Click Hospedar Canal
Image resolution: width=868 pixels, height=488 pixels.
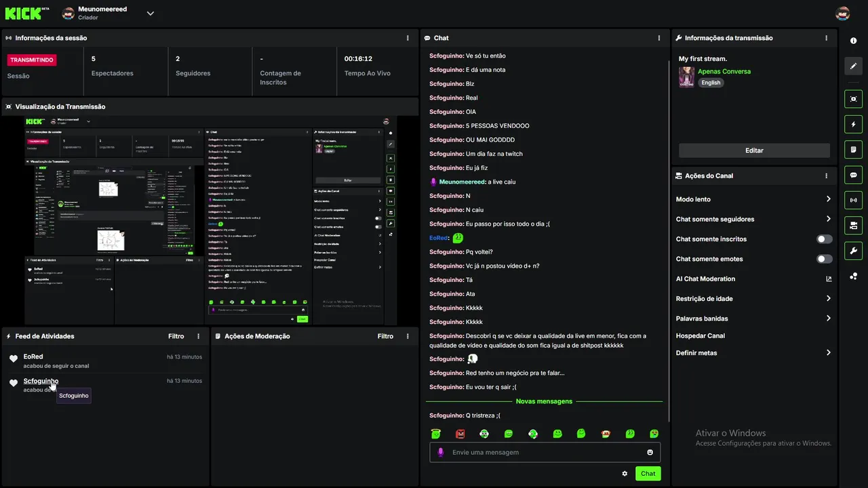701,335
